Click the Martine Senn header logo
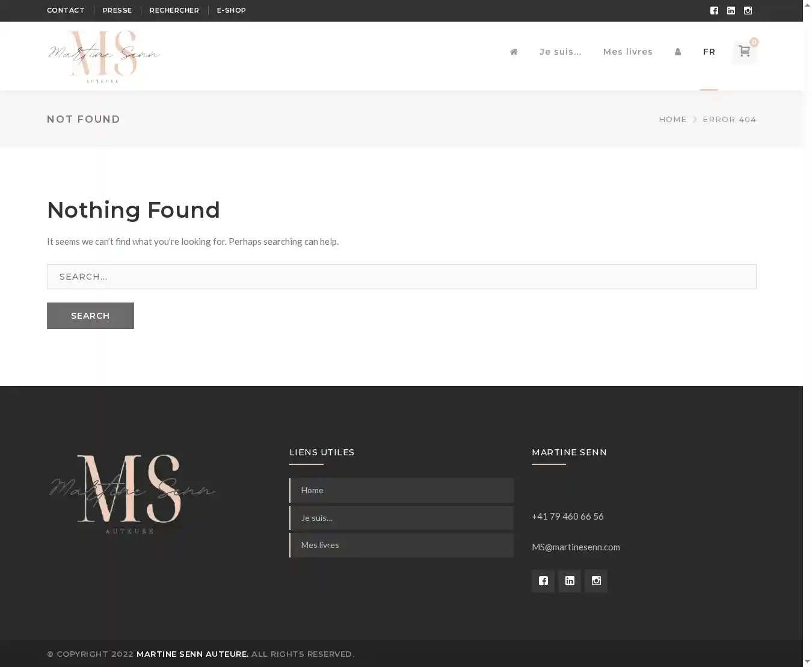Viewport: 812px width, 667px height. click(x=104, y=56)
